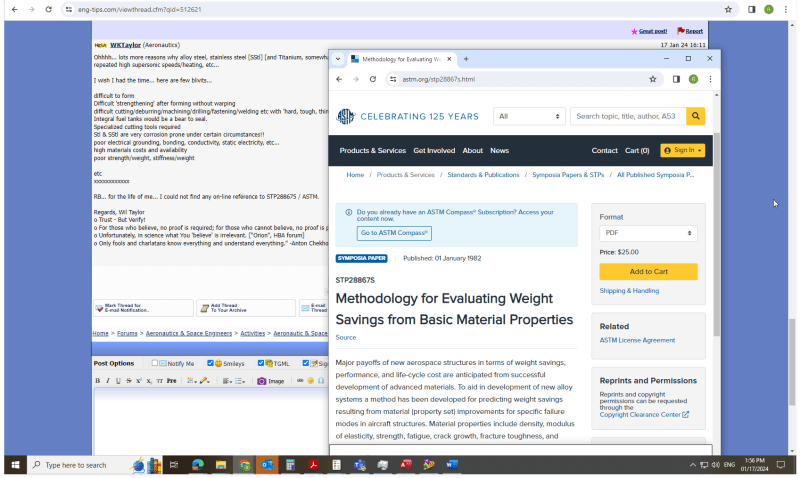
Task: Open tab search chevron in ASTM window
Action: 338,59
